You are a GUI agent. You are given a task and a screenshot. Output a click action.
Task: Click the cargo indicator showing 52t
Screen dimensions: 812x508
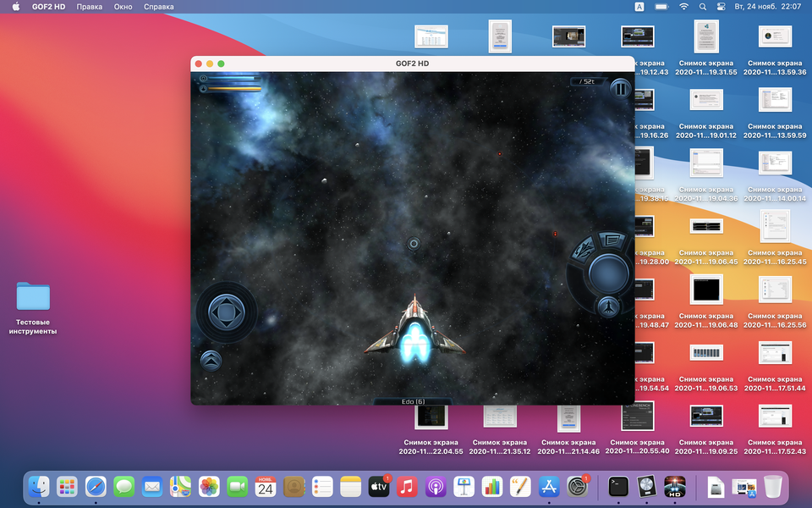pos(587,81)
